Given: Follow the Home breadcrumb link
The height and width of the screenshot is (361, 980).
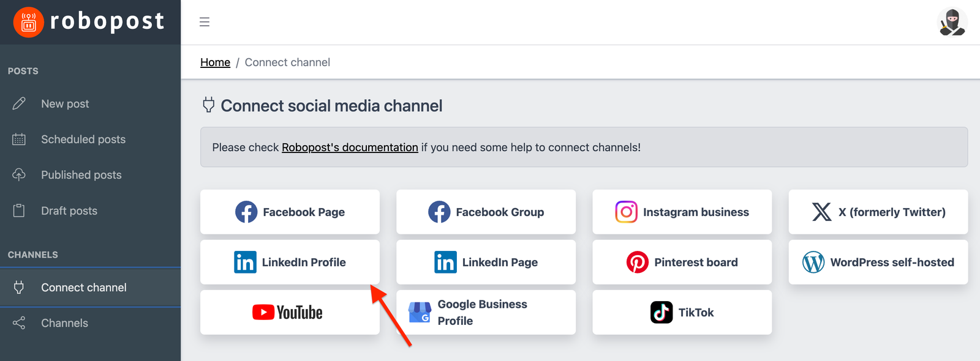Looking at the screenshot, I should (215, 62).
